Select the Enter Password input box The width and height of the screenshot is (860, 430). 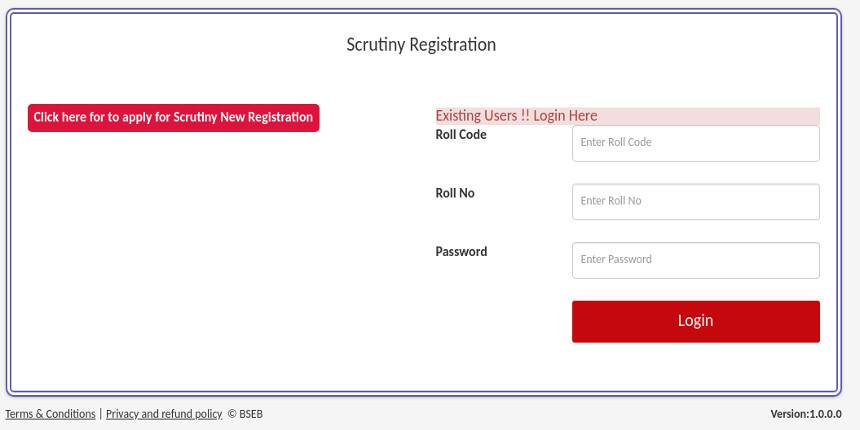coord(695,260)
